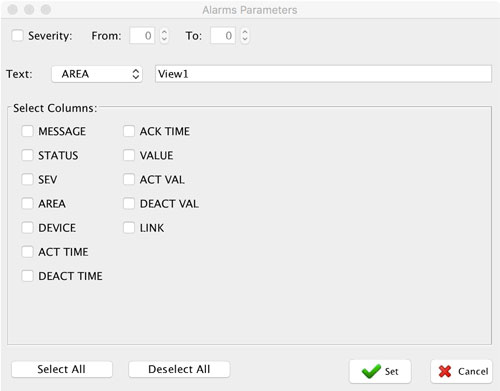Increase the From severity stepper
Viewport: 500px width, 391px height.
tap(164, 32)
